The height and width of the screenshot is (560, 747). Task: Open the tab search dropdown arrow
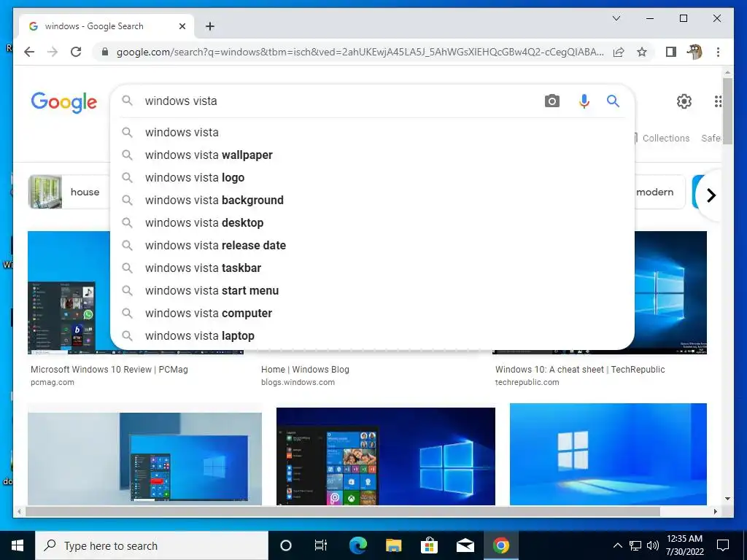pyautogui.click(x=616, y=18)
